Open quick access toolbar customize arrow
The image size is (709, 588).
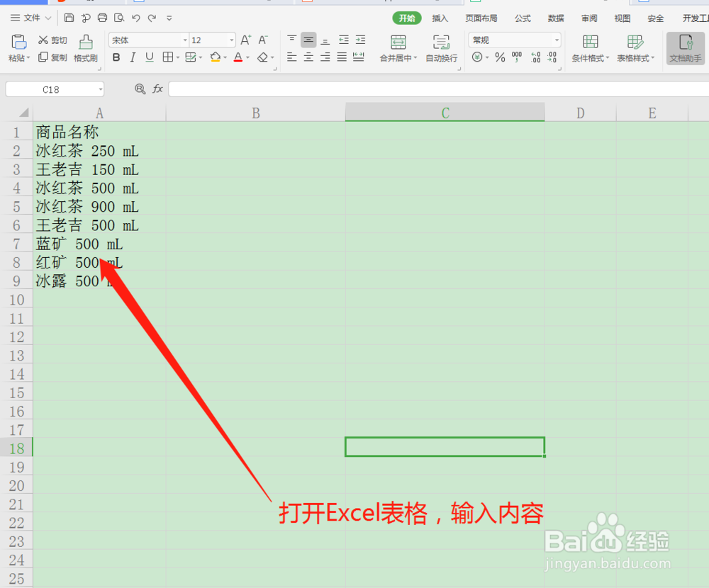[x=169, y=18]
